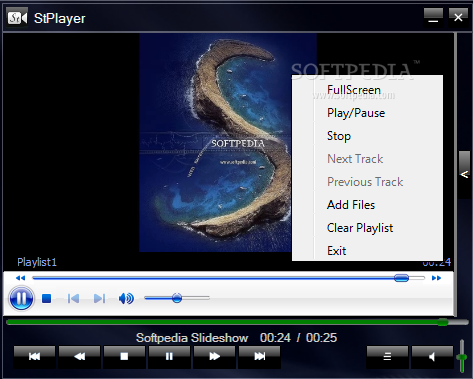Jump to next track in the bottom toolbar
The height and width of the screenshot is (379, 473).
click(x=259, y=356)
